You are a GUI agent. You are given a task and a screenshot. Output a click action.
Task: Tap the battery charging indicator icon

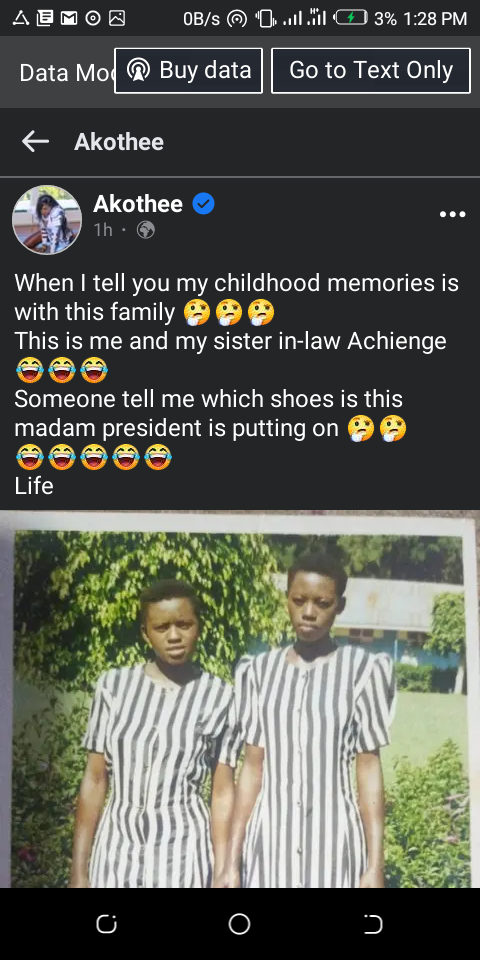(x=351, y=18)
